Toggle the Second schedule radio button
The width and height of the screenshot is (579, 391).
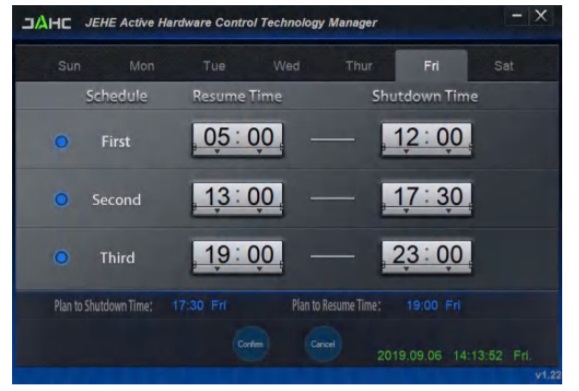coord(61,199)
